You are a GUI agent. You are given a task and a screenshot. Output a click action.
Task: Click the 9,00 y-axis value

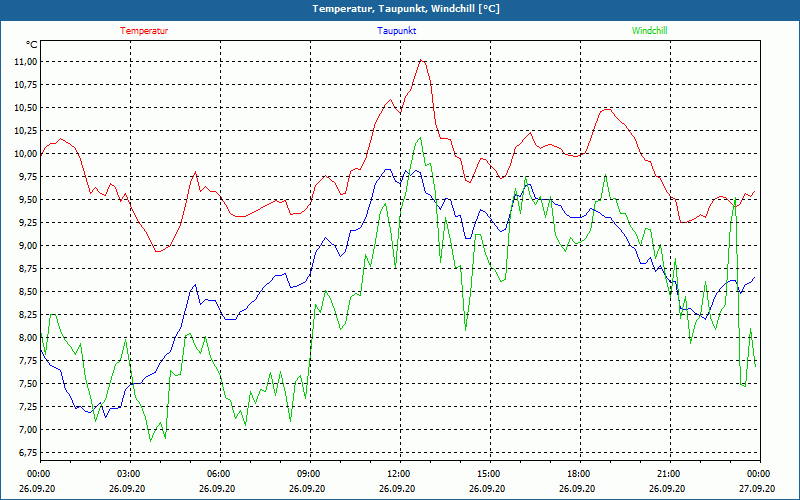point(28,245)
